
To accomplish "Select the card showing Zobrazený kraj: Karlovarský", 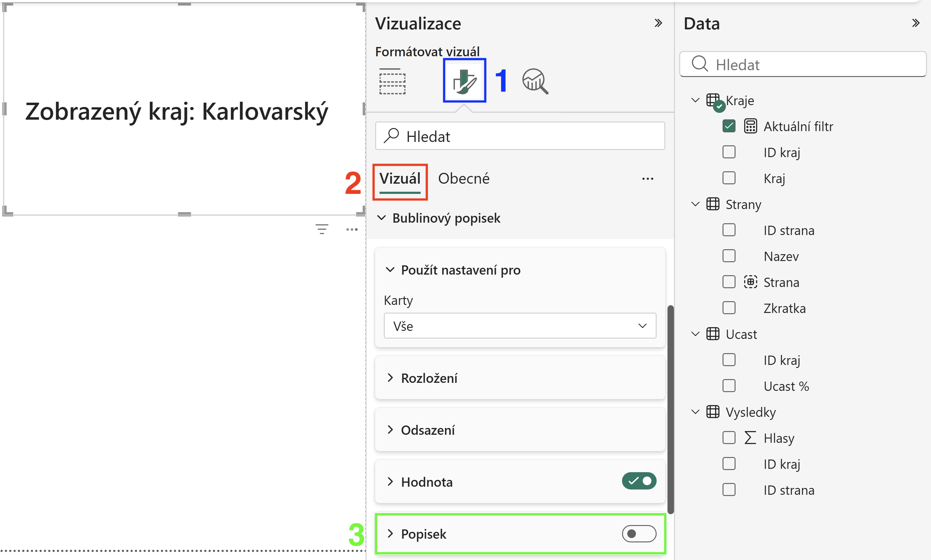I will 184,109.
